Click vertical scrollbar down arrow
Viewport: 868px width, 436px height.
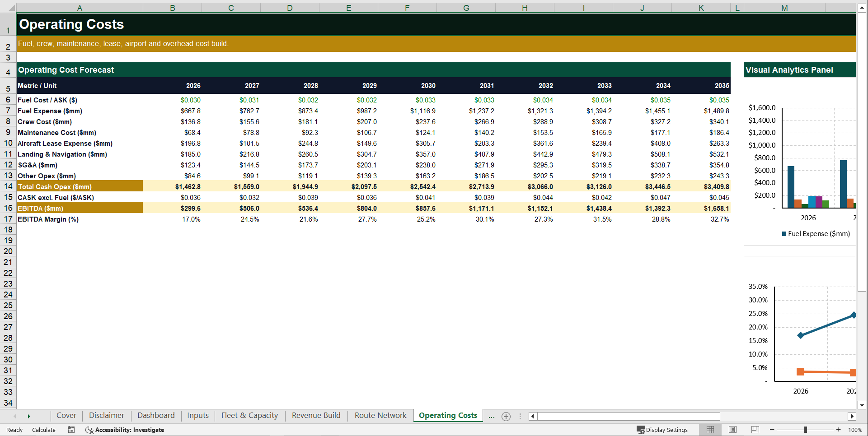point(862,405)
